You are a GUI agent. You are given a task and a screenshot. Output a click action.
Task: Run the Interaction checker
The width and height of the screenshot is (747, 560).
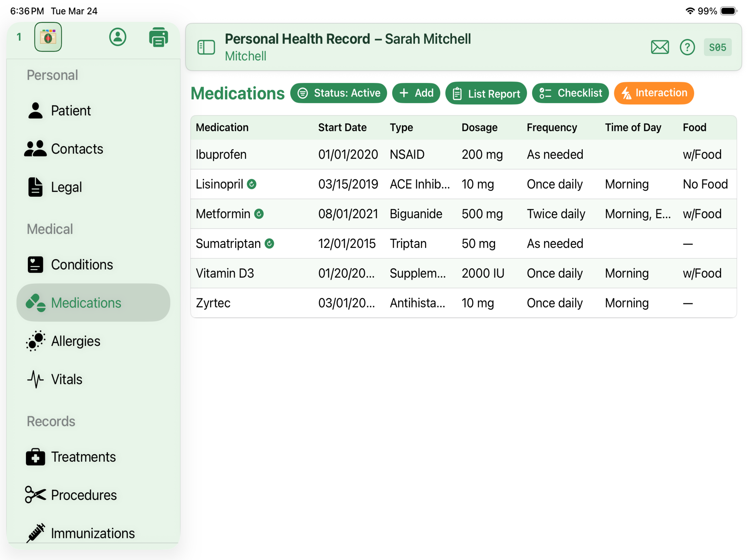click(654, 93)
